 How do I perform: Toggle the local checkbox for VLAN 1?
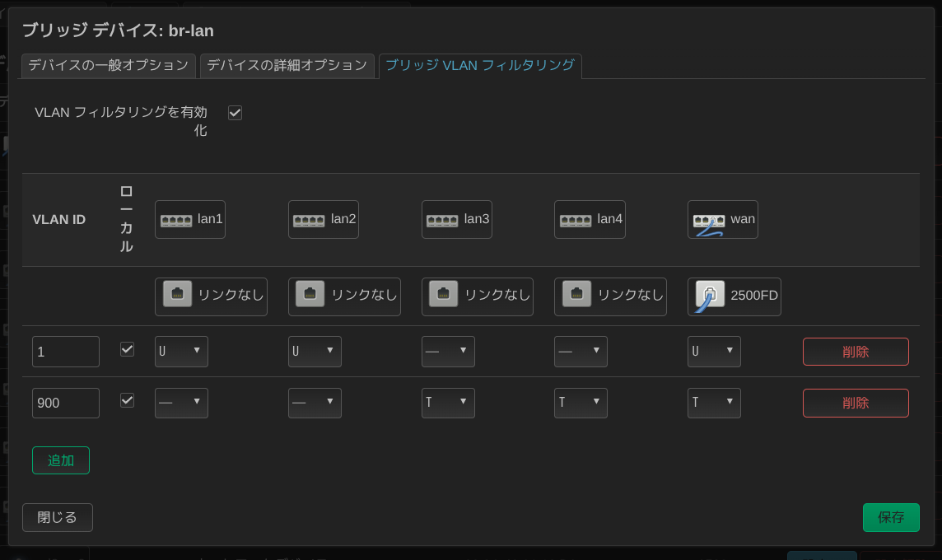point(127,349)
